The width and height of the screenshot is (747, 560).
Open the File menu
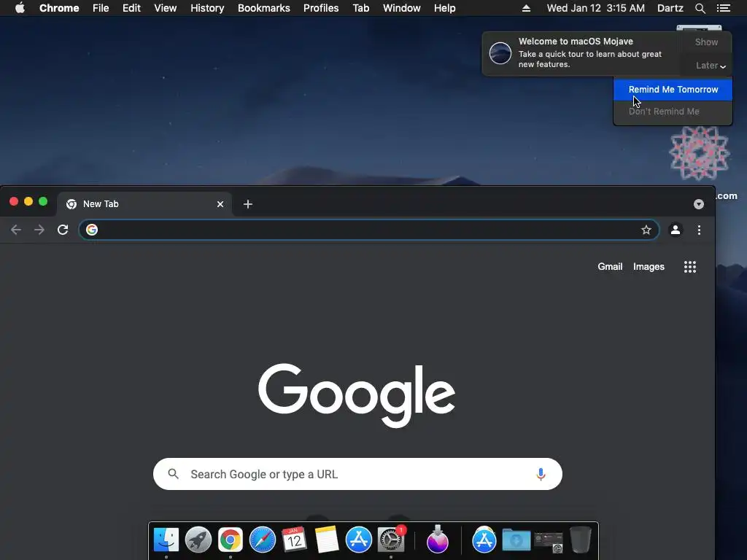click(x=101, y=8)
